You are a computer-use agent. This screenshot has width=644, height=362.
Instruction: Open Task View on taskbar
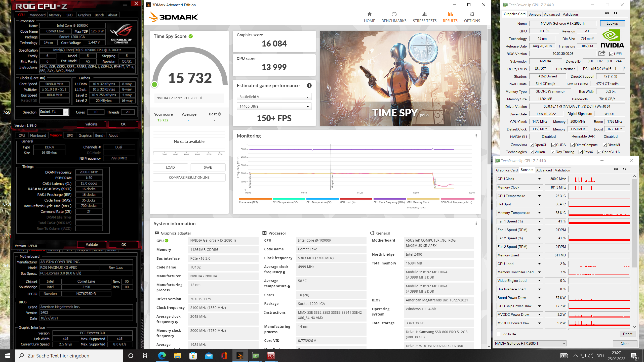pos(146,356)
